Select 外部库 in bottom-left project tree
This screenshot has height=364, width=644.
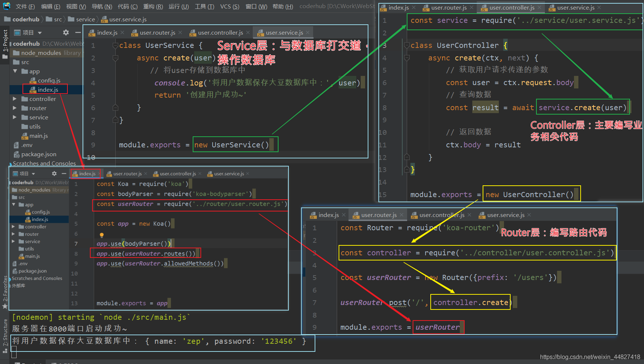point(18,286)
